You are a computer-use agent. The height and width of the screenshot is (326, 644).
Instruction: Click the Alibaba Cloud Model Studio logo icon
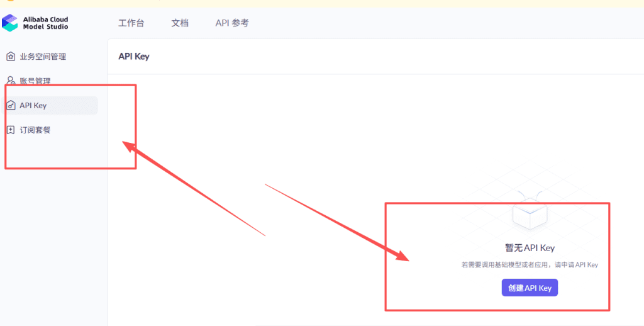(10, 23)
